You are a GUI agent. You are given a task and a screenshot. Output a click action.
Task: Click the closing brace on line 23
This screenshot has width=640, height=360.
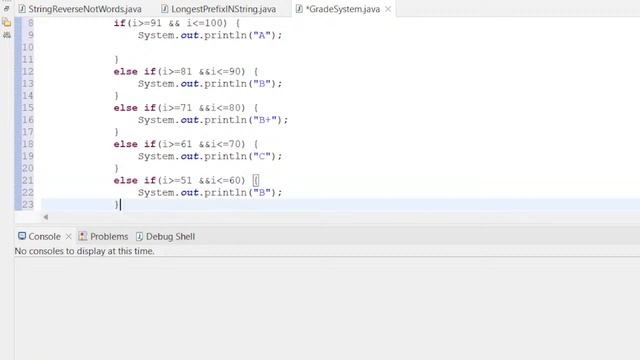116,204
